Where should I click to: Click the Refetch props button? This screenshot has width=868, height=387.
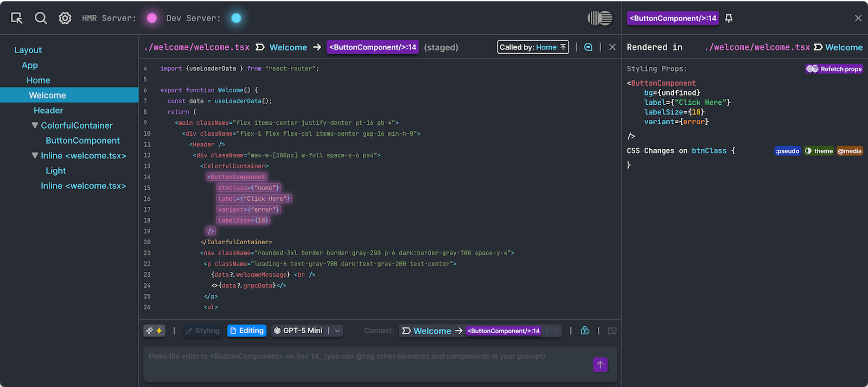pyautogui.click(x=834, y=69)
